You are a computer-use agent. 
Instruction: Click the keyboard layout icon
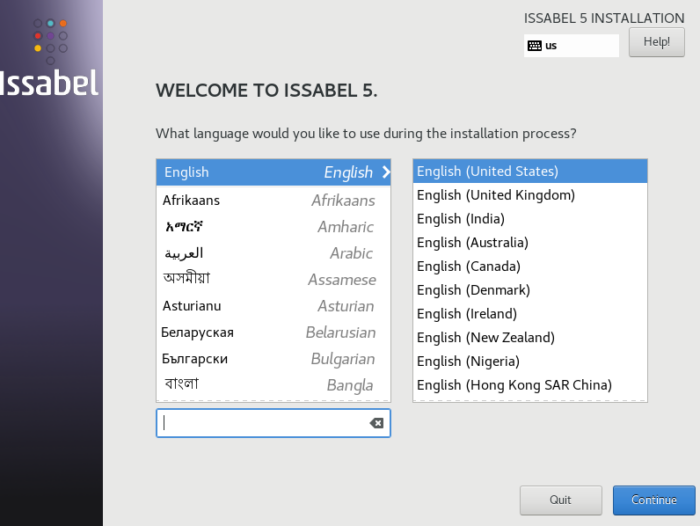point(534,46)
